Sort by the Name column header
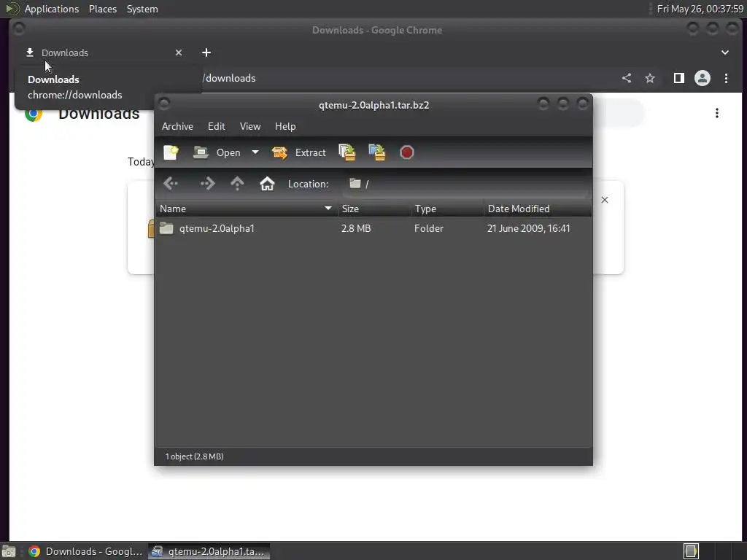This screenshot has width=747, height=560. click(x=247, y=209)
